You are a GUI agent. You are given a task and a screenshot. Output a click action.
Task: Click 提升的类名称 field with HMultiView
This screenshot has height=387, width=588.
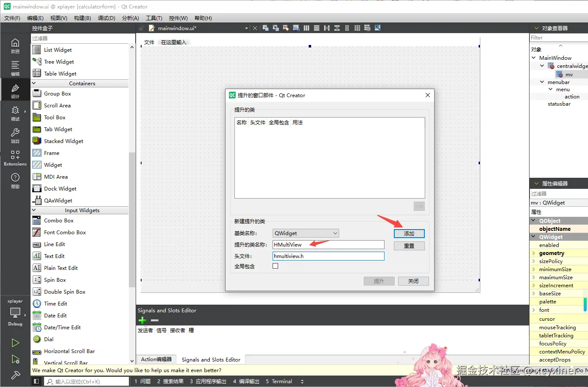pos(329,245)
